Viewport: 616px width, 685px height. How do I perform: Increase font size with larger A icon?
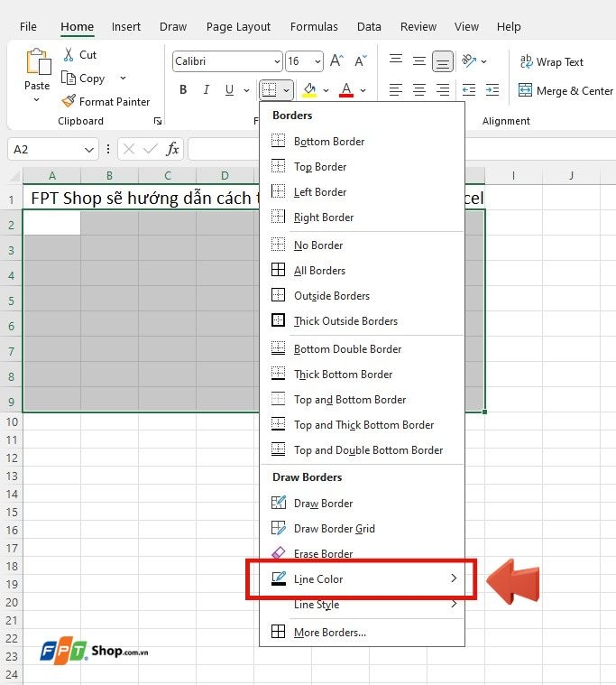(x=336, y=60)
